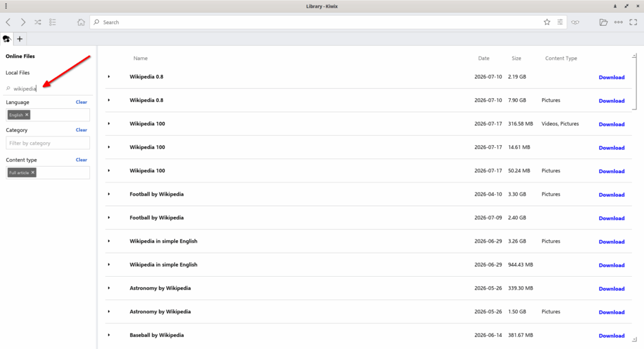Click the magnifier icon beside the wikipedia filter
The width and height of the screenshot is (644, 349).
pyautogui.click(x=8, y=88)
